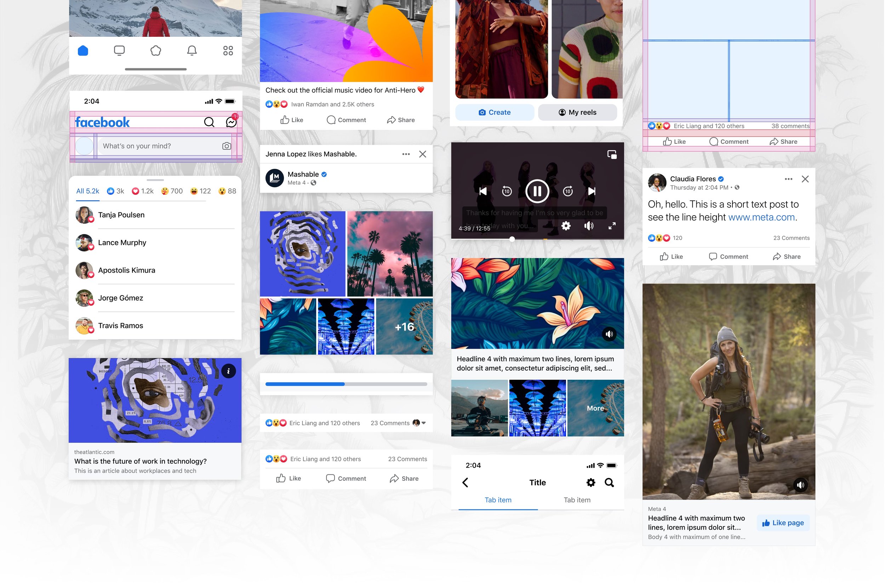
Task: Toggle fullscreen on the video player
Action: [x=612, y=226]
